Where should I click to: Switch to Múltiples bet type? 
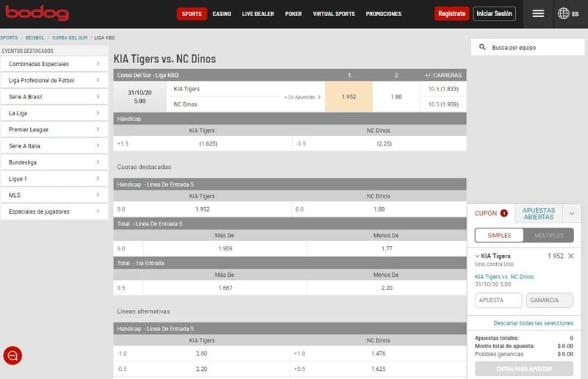coord(548,235)
